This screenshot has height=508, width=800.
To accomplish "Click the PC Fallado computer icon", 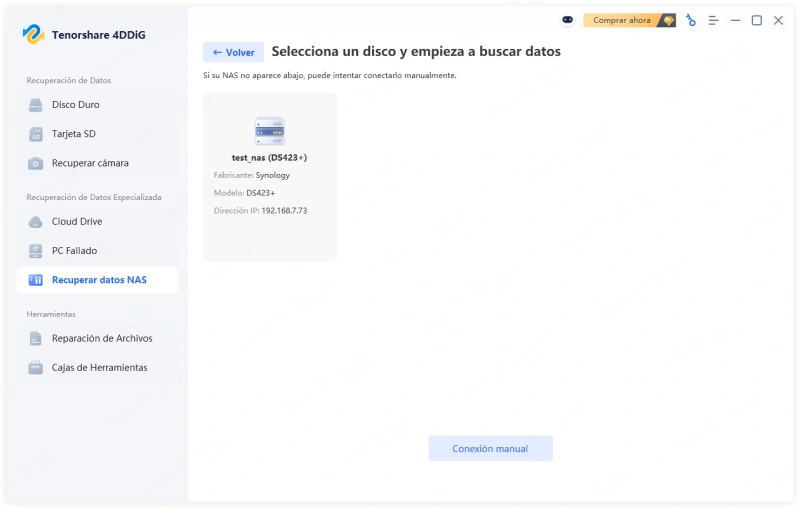I will pos(36,251).
